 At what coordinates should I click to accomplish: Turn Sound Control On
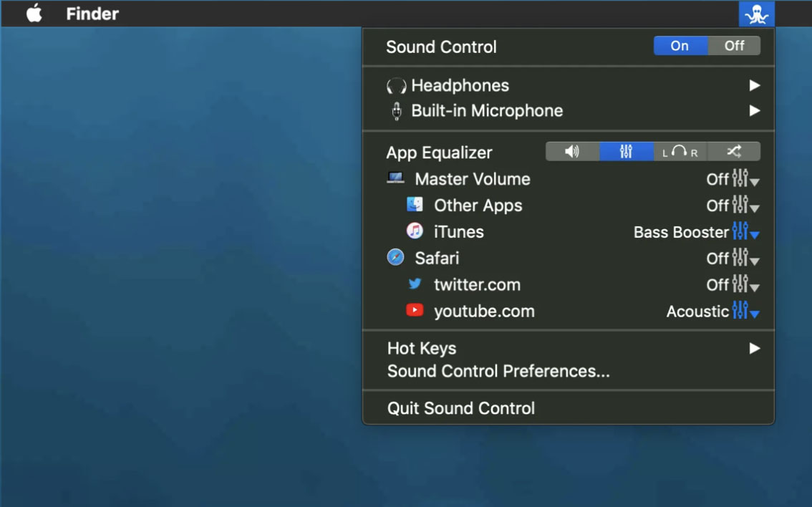(680, 46)
